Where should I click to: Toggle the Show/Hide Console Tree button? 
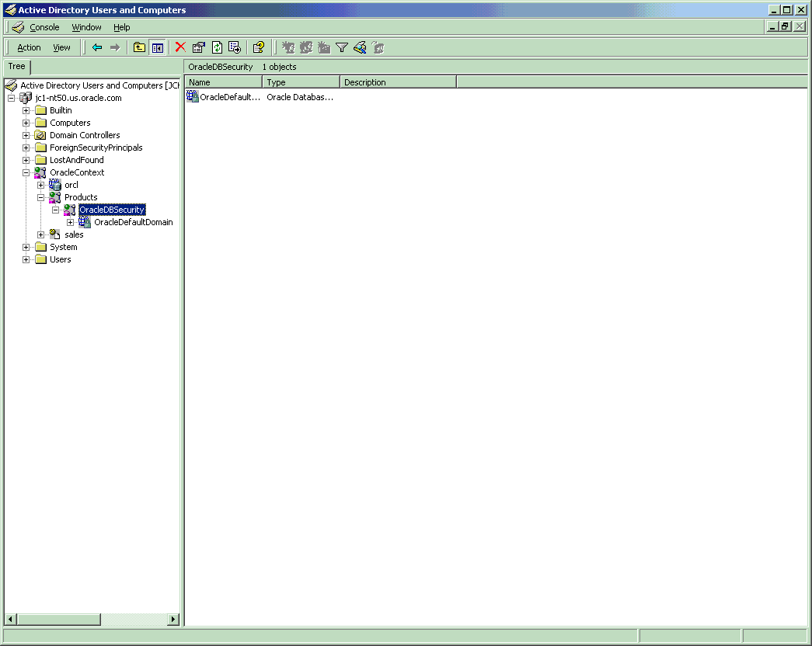click(158, 47)
